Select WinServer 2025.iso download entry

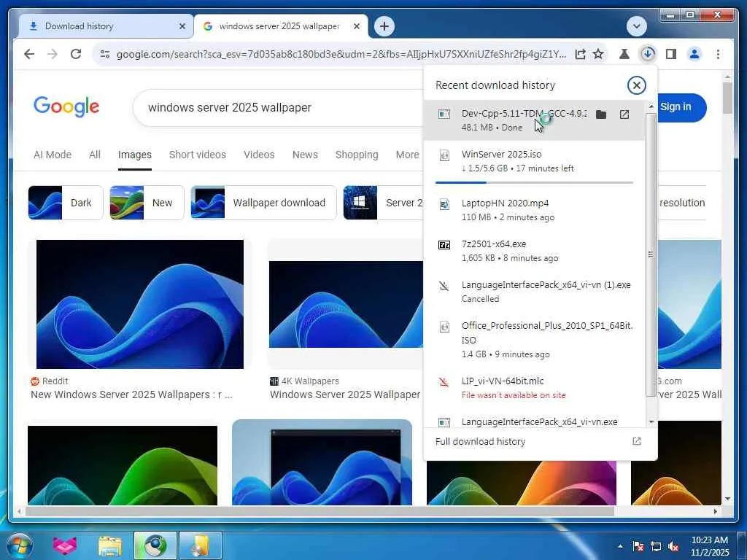pos(534,166)
